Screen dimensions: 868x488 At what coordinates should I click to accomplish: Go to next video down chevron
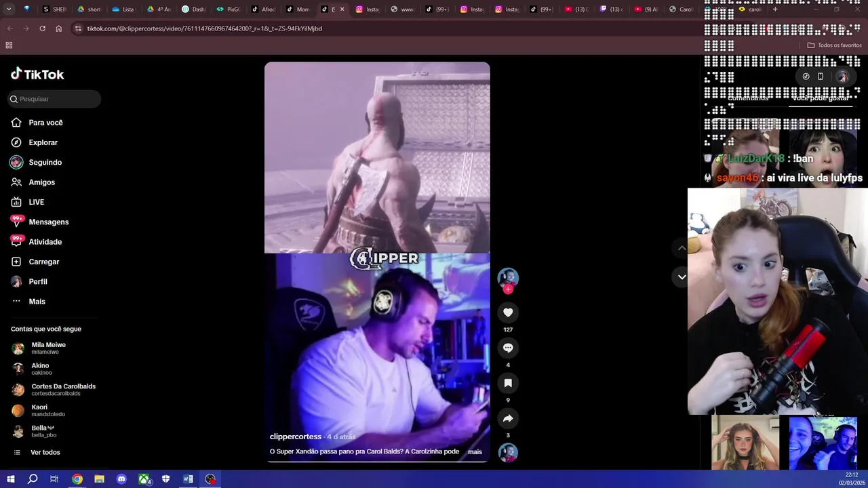click(x=682, y=277)
